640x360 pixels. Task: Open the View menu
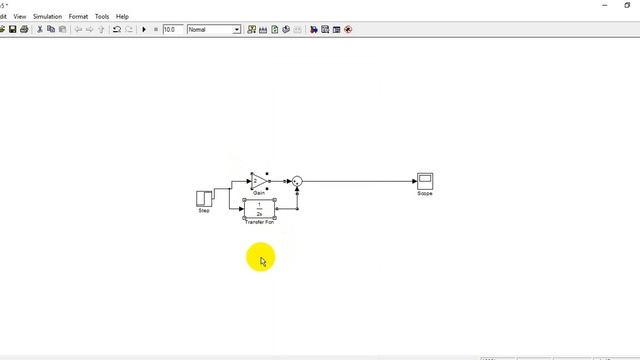click(x=20, y=16)
